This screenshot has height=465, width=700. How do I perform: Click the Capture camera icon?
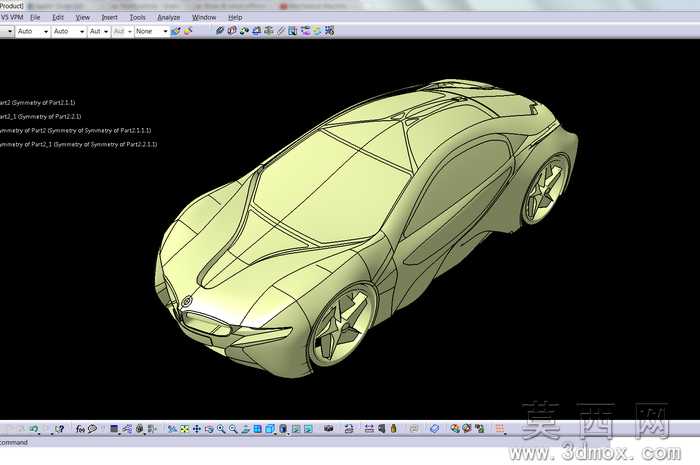[x=329, y=429]
